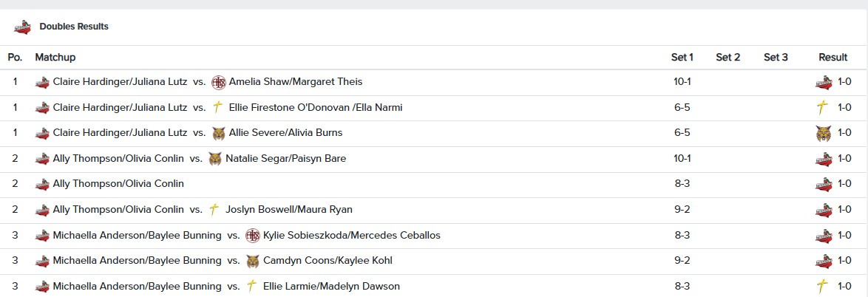The width and height of the screenshot is (868, 297).
Task: Click the cross logo beside Ellie Firestone O'Donovan
Action: click(x=217, y=108)
